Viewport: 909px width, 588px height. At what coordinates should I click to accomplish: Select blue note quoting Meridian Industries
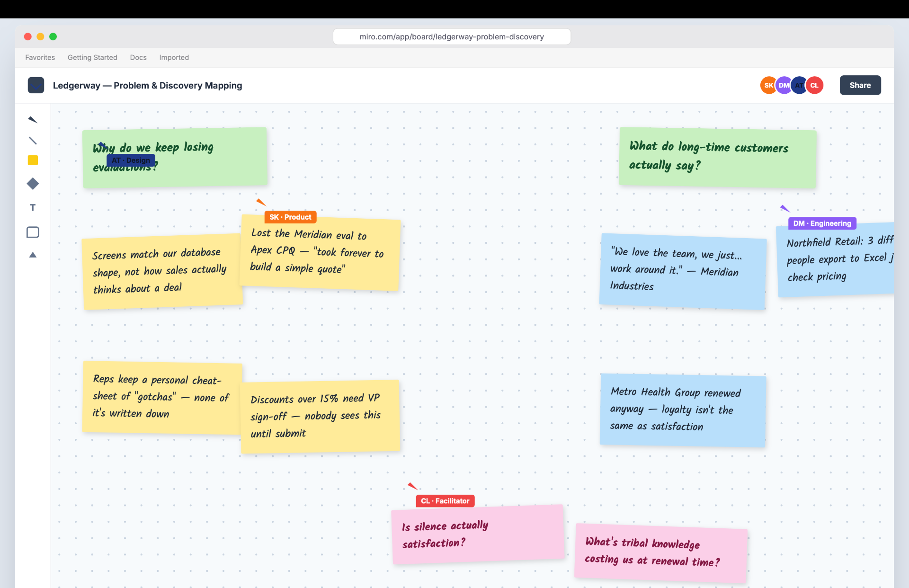tap(683, 271)
